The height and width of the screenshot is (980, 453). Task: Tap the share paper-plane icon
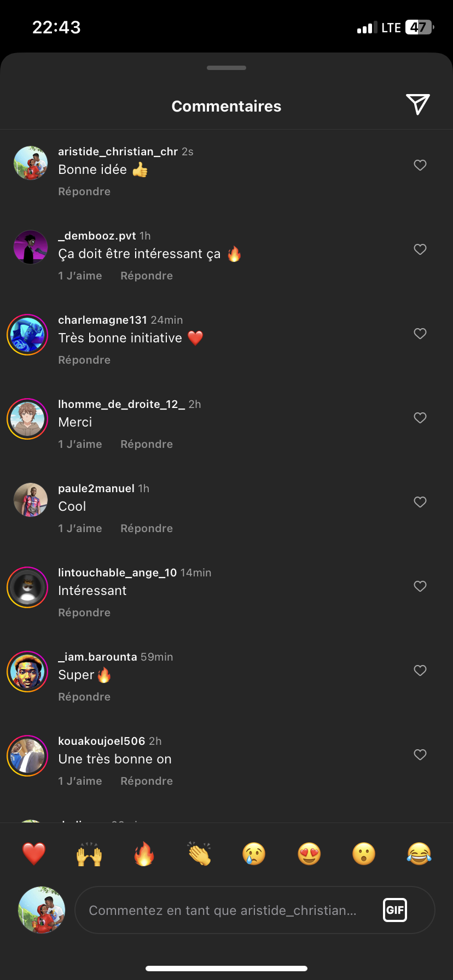coord(417,104)
